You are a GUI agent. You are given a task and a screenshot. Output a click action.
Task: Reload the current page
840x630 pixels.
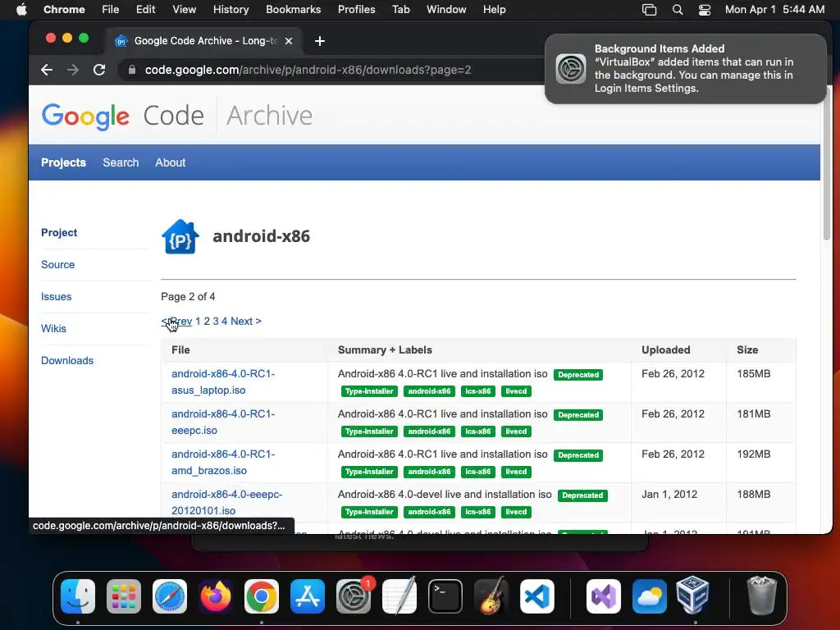coord(99,70)
